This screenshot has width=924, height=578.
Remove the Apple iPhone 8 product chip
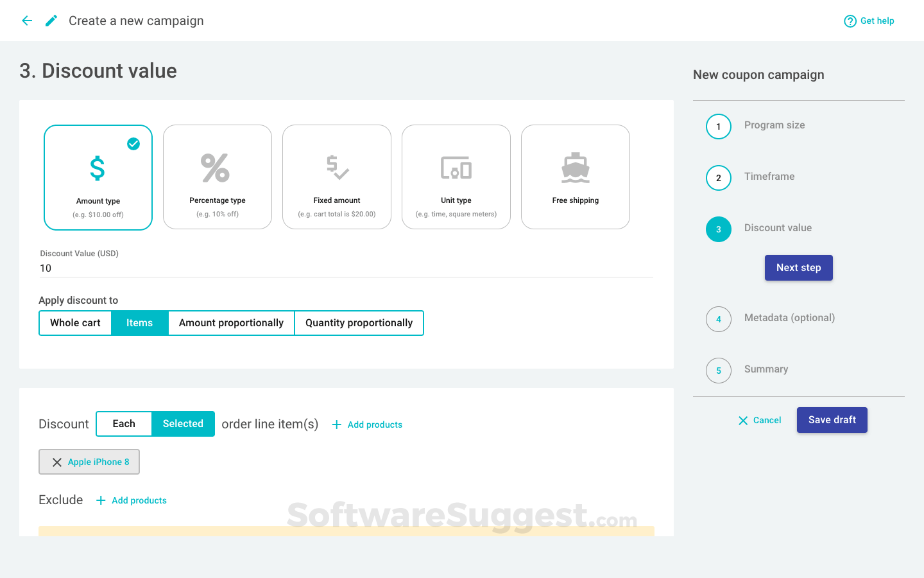[57, 462]
